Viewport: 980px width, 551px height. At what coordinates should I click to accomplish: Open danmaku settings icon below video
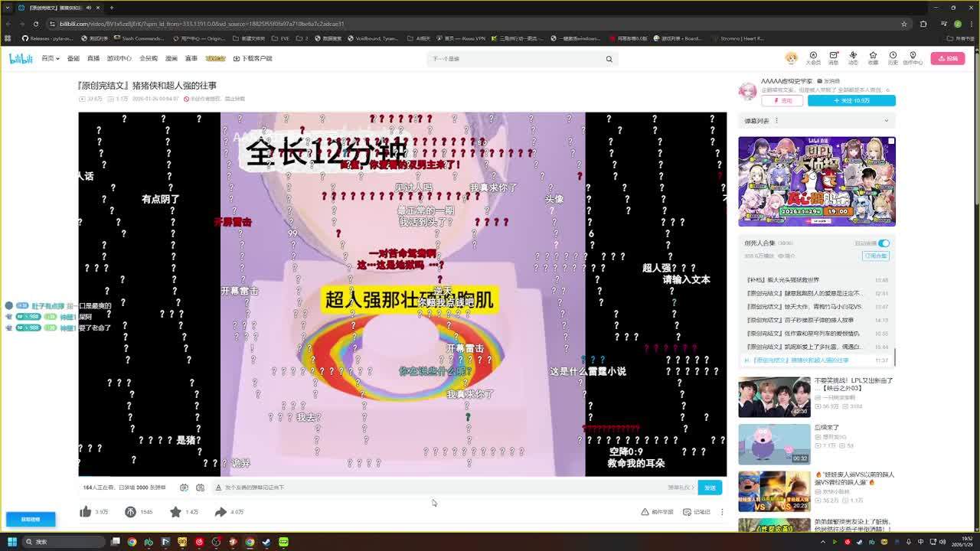tap(201, 487)
